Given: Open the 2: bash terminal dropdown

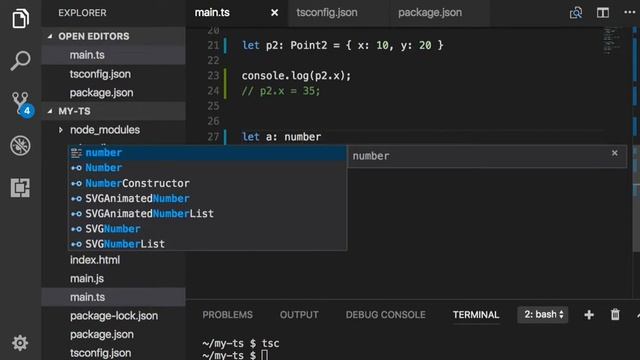Looking at the screenshot, I should coord(543,315).
